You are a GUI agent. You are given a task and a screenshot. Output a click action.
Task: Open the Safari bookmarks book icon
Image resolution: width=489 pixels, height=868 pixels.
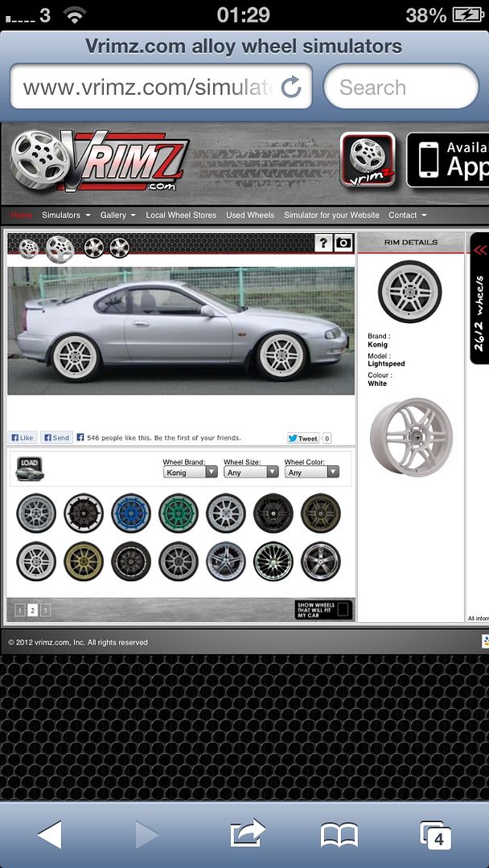pyautogui.click(x=339, y=835)
